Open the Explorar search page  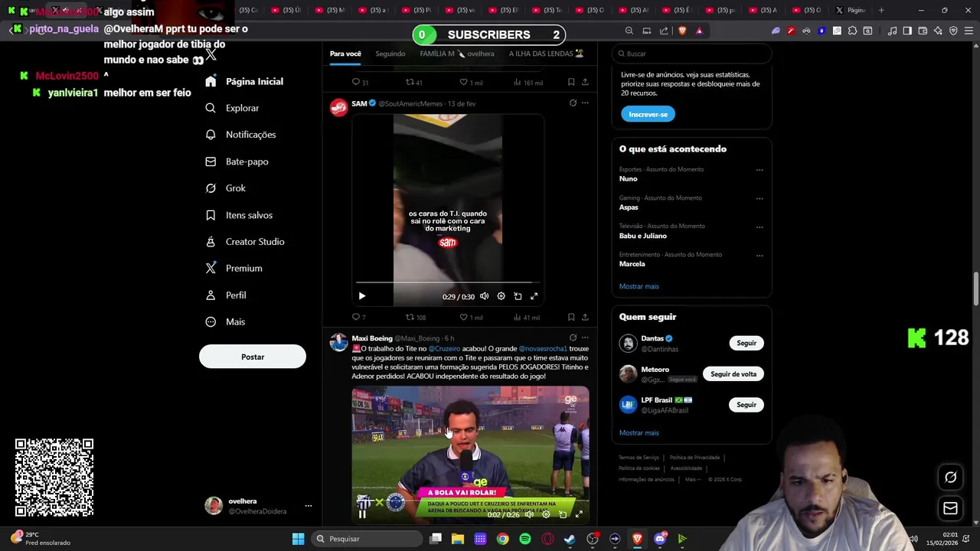232,108
